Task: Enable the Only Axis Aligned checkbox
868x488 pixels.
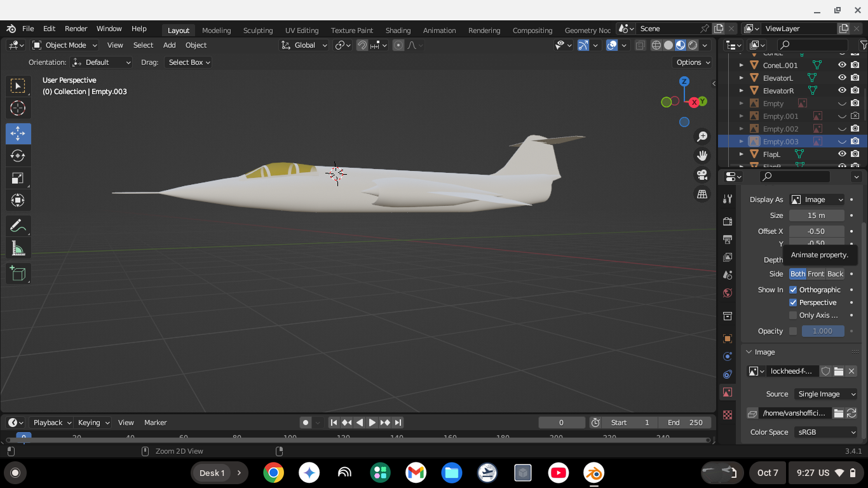Action: [x=793, y=315]
